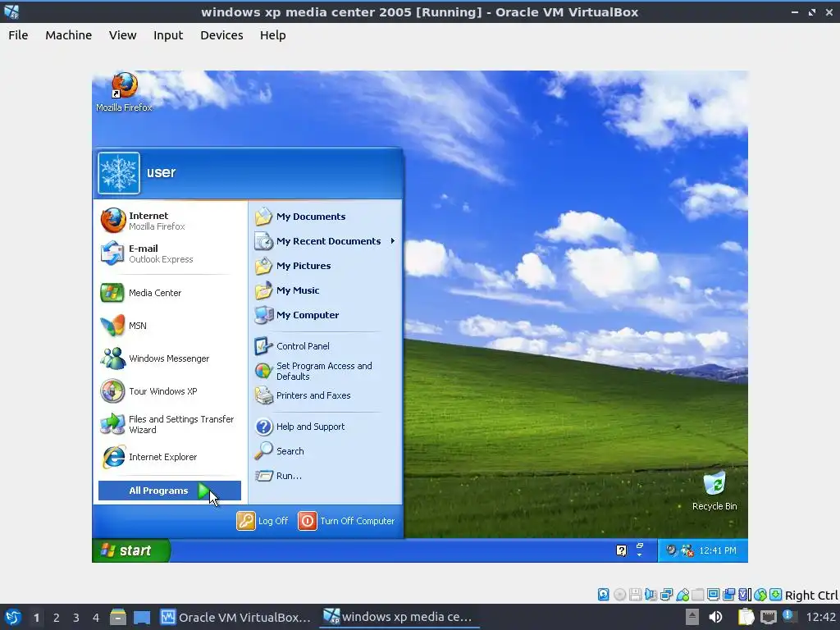
Task: Open VirtualBox View menu
Action: [123, 34]
